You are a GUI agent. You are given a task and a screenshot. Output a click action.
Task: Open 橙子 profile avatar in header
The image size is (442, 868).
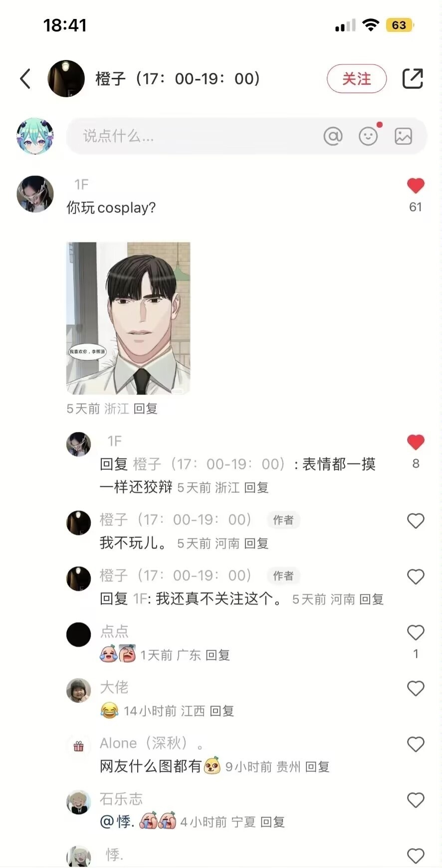tap(66, 79)
